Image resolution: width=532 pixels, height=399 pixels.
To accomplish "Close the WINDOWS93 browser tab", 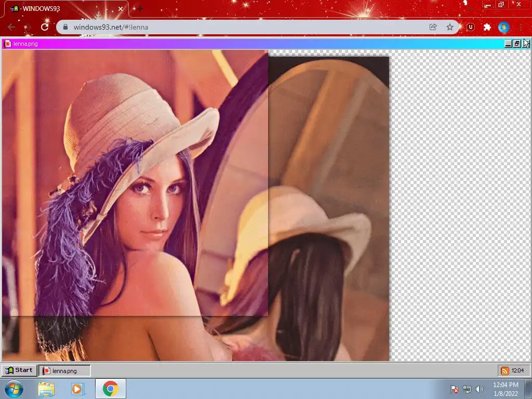I will 121,9.
